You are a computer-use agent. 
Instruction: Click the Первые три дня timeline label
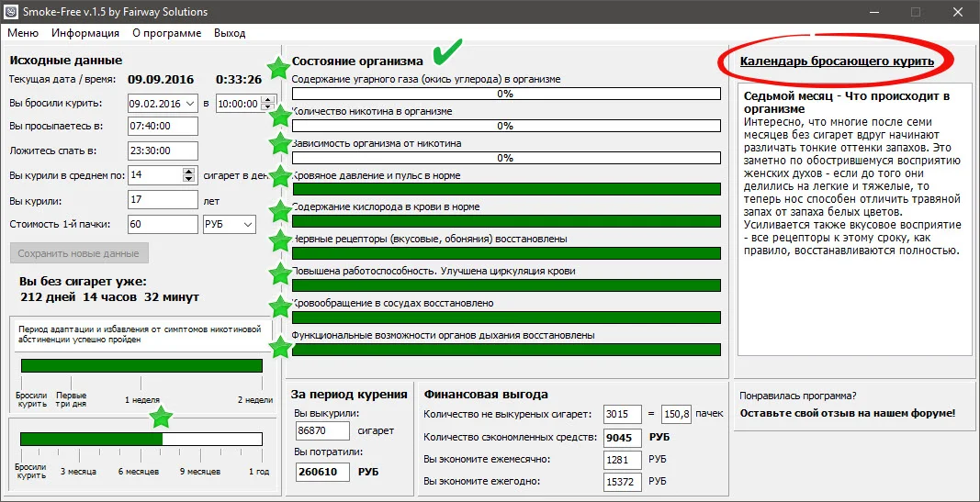(71, 399)
